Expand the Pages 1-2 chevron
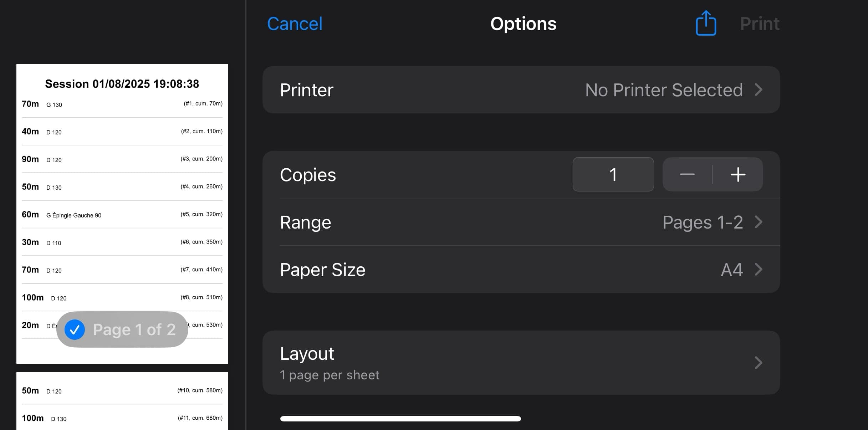The height and width of the screenshot is (430, 868). [x=759, y=222]
